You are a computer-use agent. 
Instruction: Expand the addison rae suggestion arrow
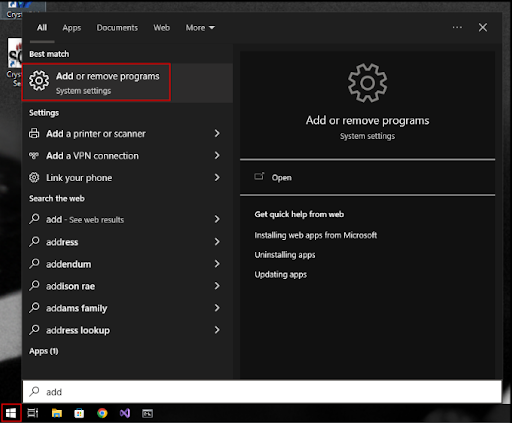[x=217, y=286]
